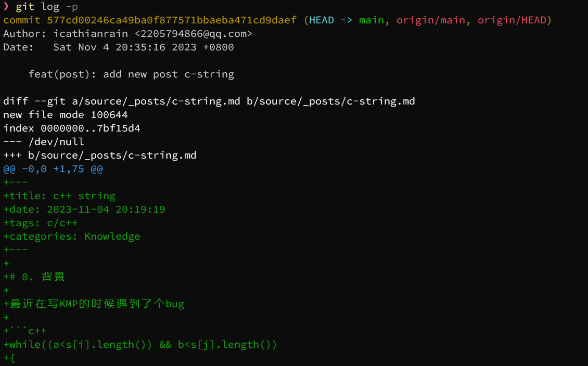Click the typed git log -p command
The image size is (588, 366).
[x=47, y=7]
